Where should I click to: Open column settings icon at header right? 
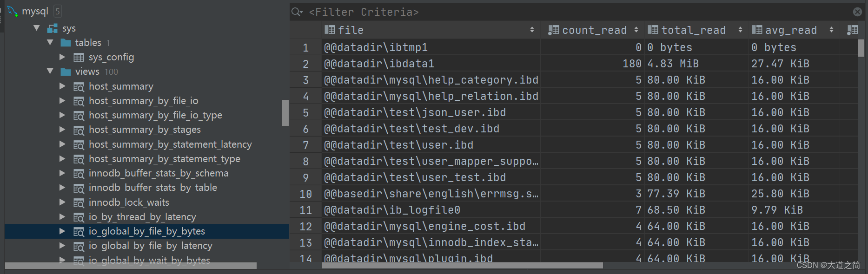(x=853, y=30)
